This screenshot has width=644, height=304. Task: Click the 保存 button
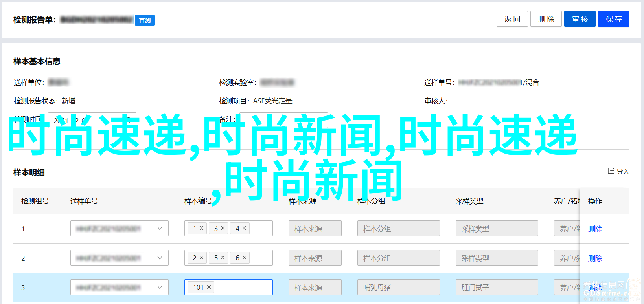click(x=614, y=19)
